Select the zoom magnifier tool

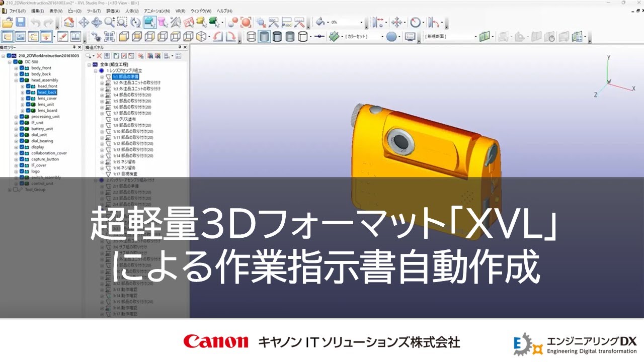109,22
